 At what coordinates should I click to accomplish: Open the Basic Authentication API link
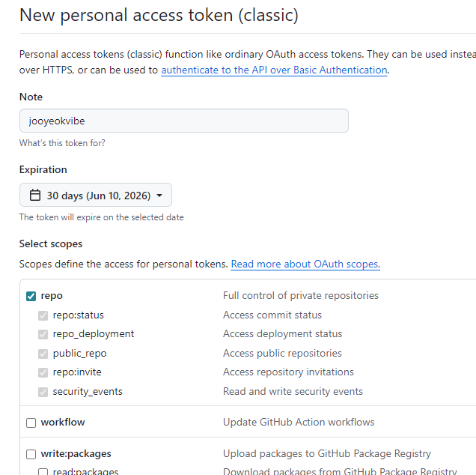click(x=274, y=70)
